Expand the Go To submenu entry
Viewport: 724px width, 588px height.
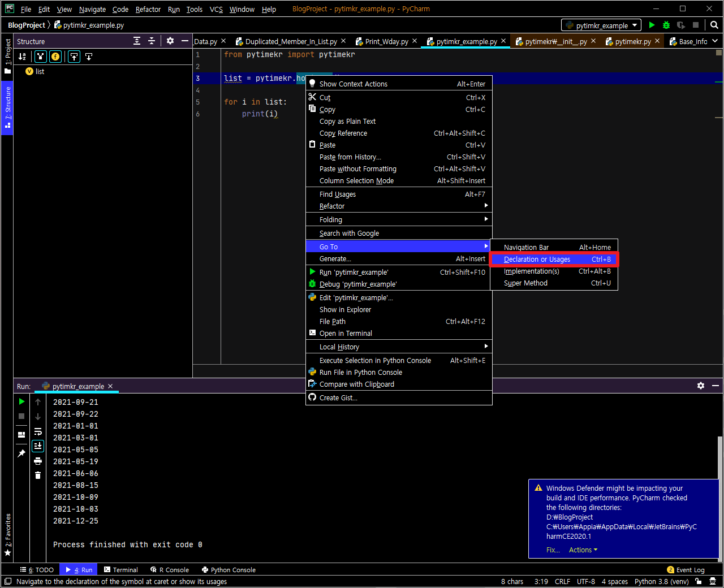(399, 247)
